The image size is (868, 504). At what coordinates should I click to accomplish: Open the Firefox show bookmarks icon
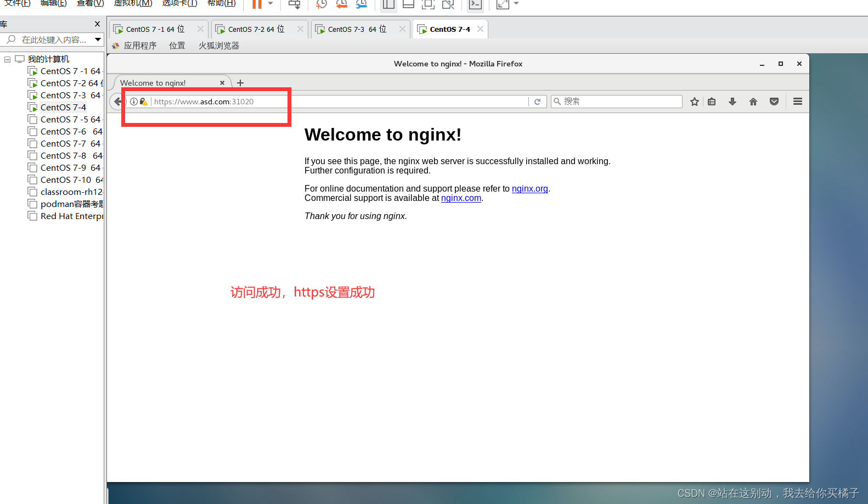point(712,102)
